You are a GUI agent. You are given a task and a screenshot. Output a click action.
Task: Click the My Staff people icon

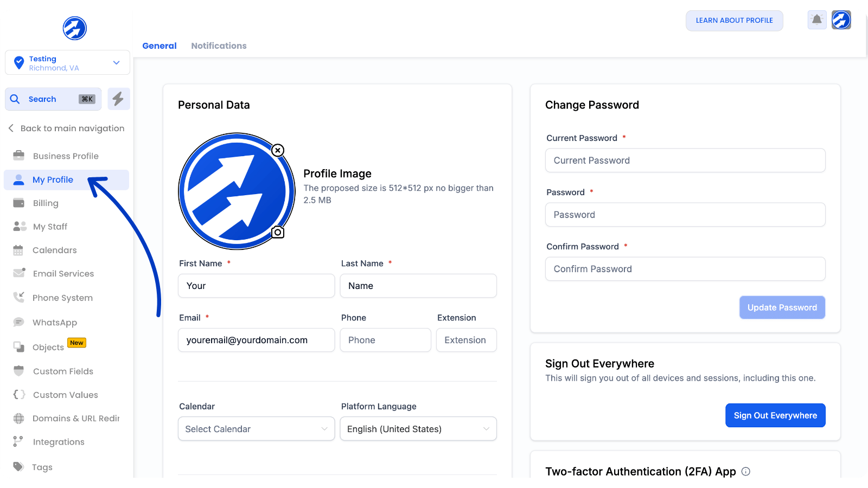point(20,226)
